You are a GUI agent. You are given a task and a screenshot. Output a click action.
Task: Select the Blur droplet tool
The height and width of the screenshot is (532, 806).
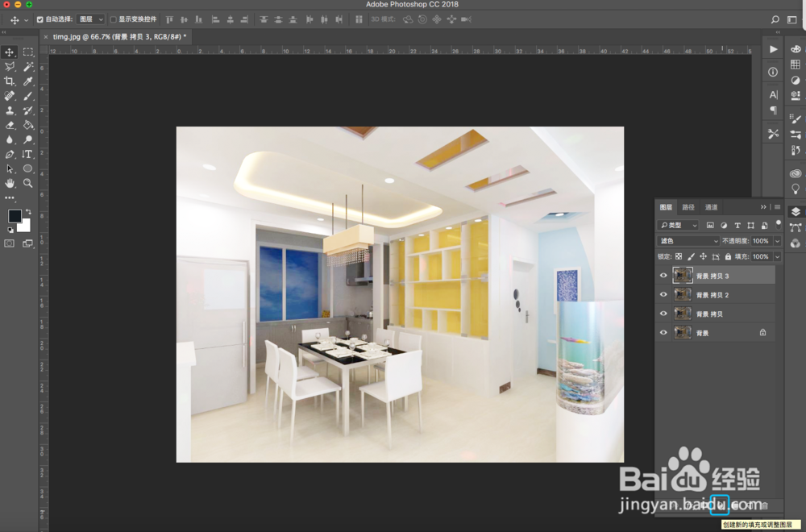point(9,139)
